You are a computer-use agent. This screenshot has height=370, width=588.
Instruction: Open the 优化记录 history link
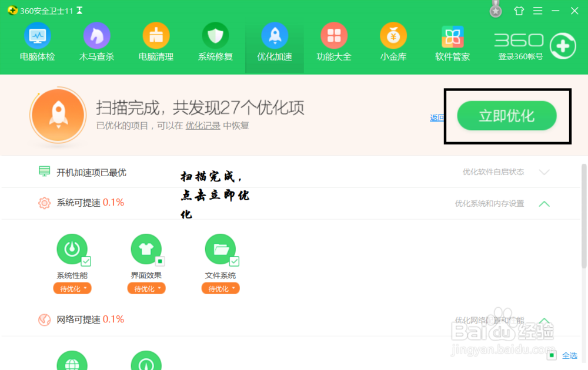203,125
